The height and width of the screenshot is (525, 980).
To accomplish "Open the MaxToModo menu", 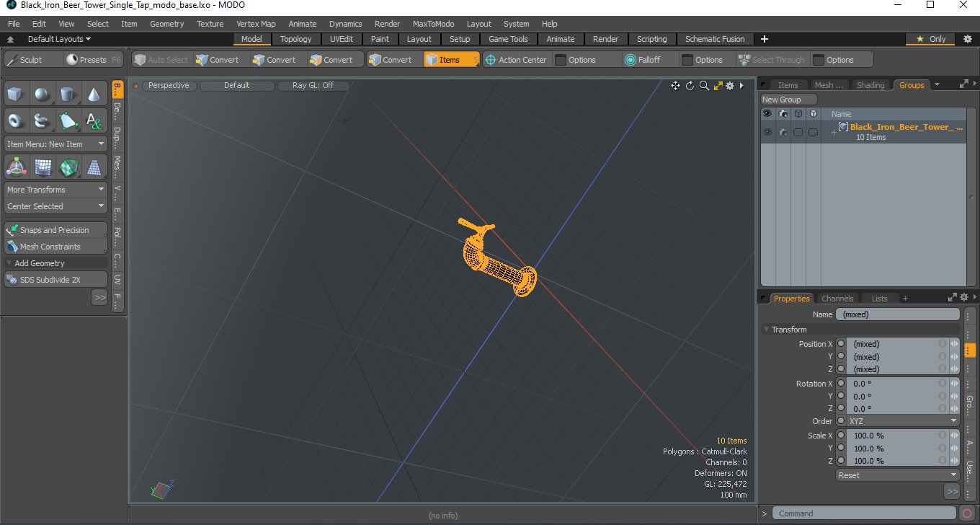I will point(433,24).
